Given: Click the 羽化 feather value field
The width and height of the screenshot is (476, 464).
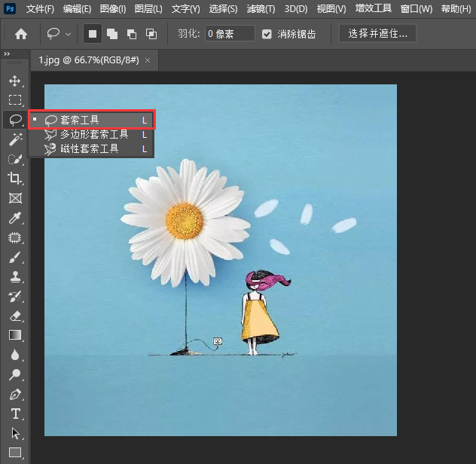Looking at the screenshot, I should pos(230,34).
